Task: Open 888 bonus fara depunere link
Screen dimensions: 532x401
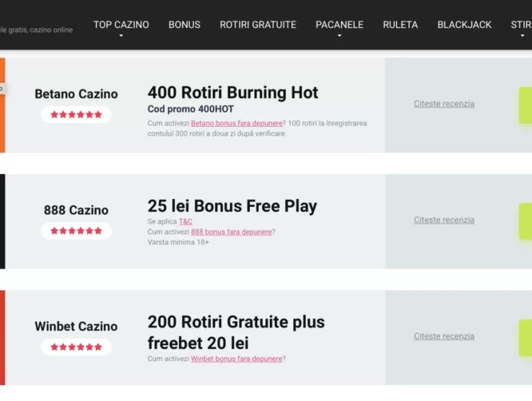Action: 232,232
